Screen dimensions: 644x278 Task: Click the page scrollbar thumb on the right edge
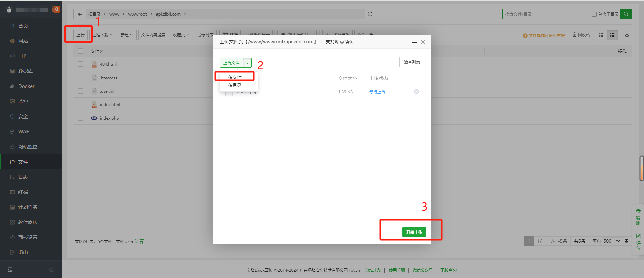[x=641, y=169]
